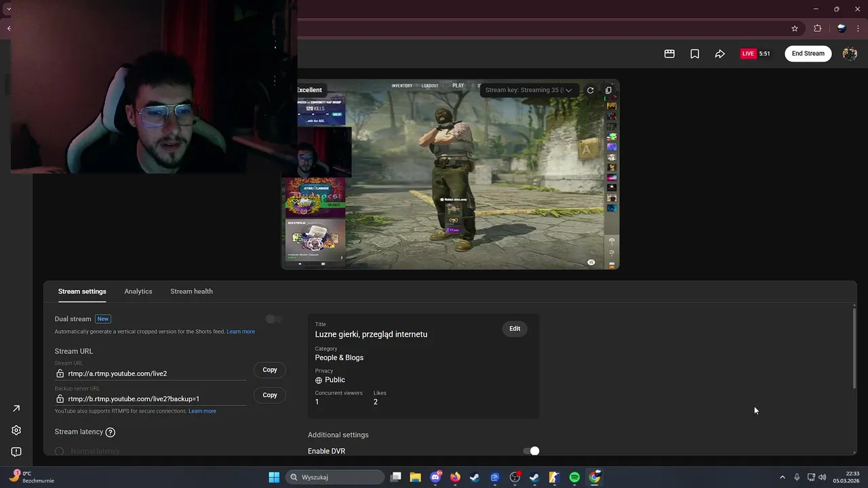Toggle the Enable DVR switch
868x488 pixels.
(x=531, y=451)
